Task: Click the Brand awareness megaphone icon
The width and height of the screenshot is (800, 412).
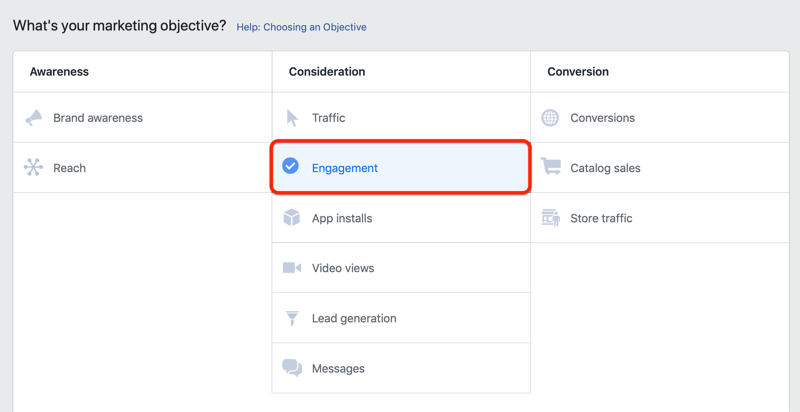Action: pos(34,118)
